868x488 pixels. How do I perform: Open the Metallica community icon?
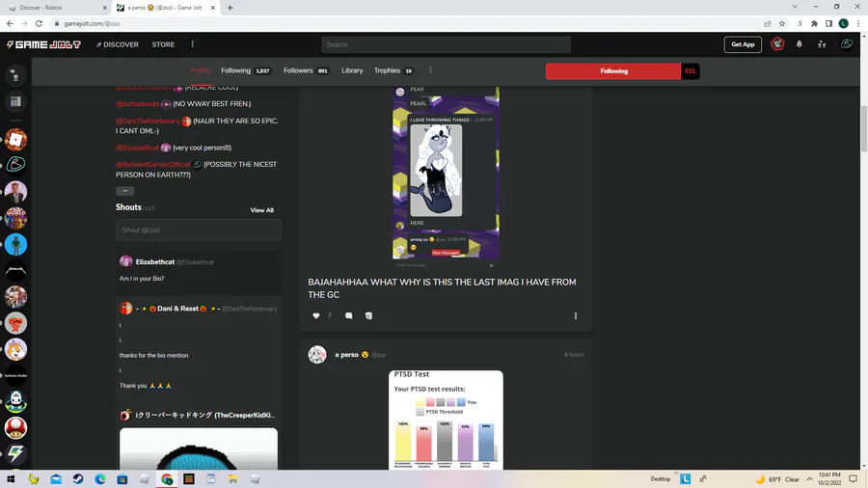coord(15,271)
